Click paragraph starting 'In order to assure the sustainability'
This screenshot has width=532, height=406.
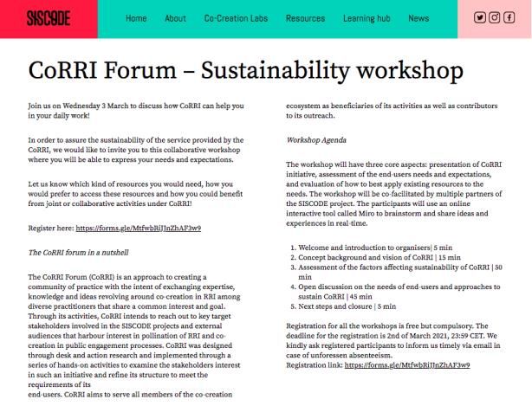(136, 150)
